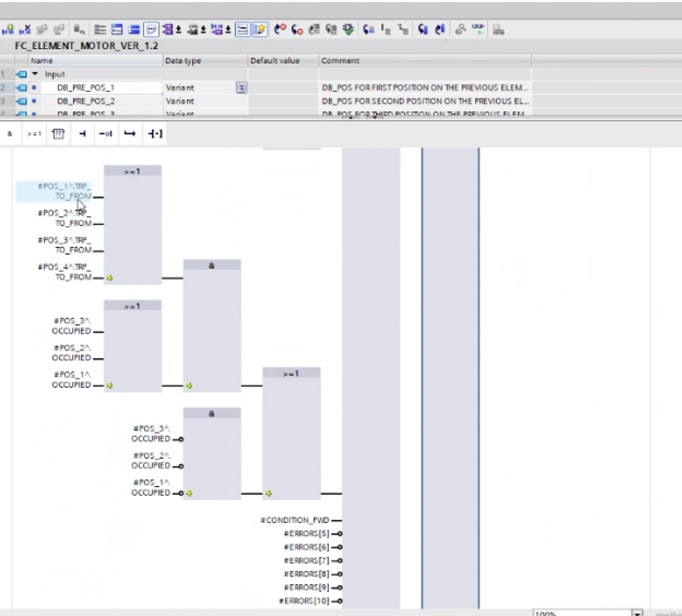Viewport: 682px width, 616px height.
Task: Insert OR (>=1) box from favorites
Action: [x=34, y=134]
